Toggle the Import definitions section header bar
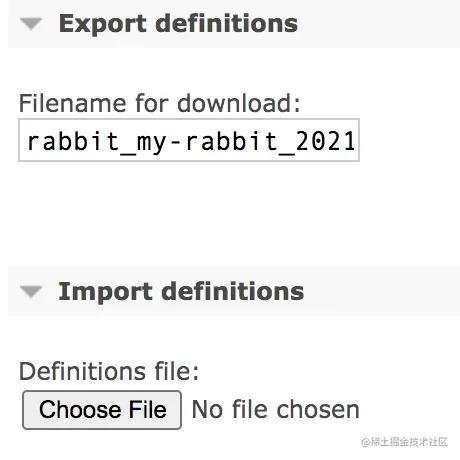Image resolution: width=460 pixels, height=460 pixels. click(234, 291)
